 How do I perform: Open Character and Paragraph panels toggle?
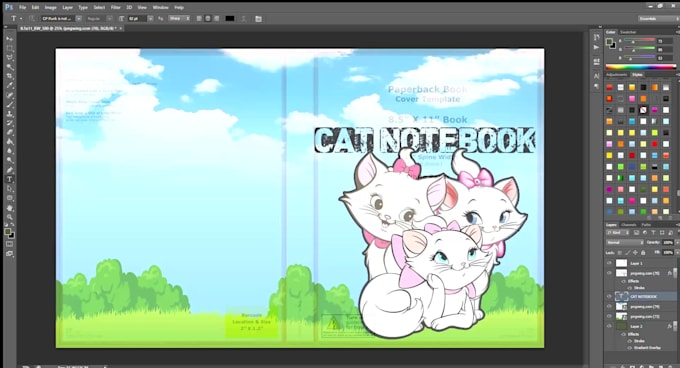click(x=258, y=19)
